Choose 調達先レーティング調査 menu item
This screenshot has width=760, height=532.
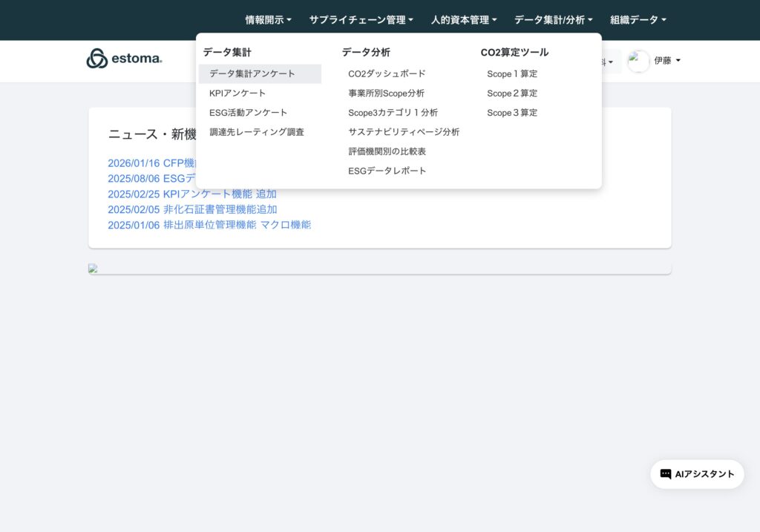pos(256,132)
